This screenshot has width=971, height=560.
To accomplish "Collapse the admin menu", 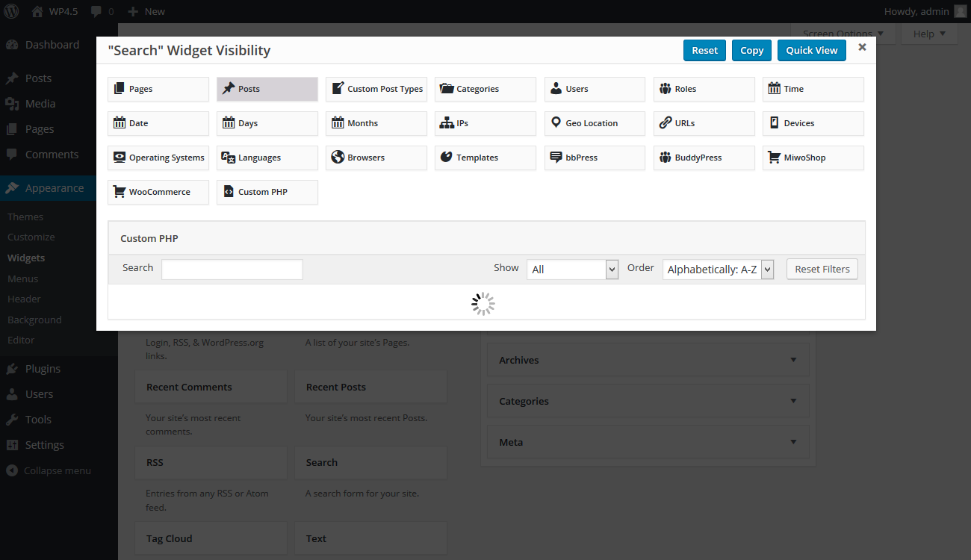I will coord(49,470).
